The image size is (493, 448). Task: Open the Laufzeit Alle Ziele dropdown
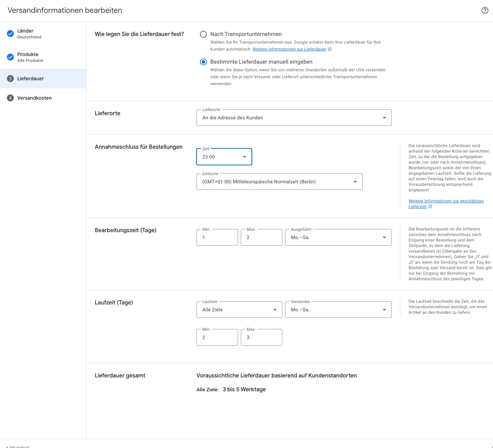click(239, 310)
